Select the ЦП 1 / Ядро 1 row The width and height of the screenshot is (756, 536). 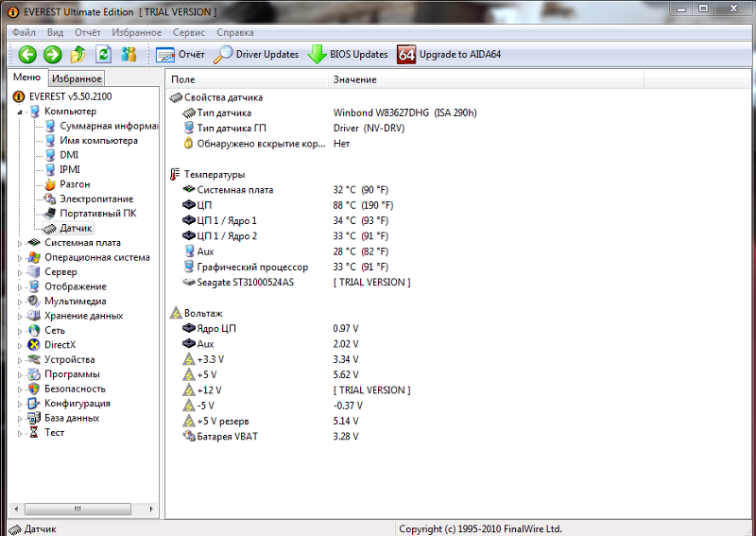coord(285,220)
